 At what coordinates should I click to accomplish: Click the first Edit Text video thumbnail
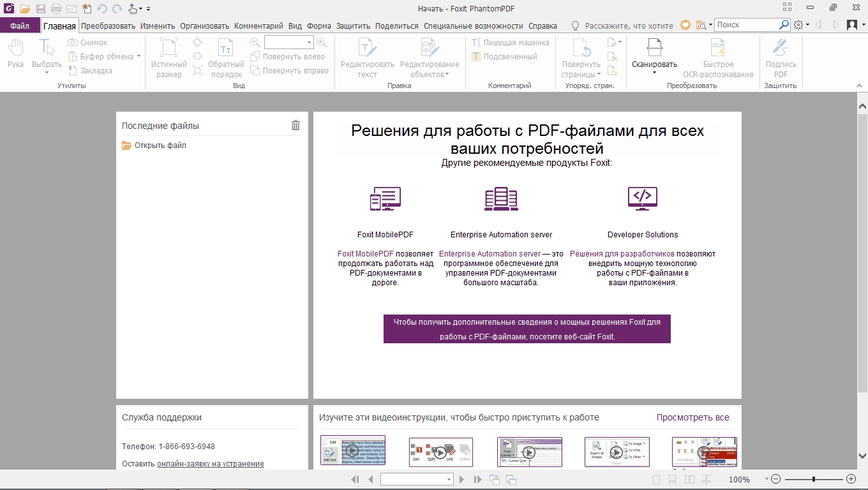353,450
